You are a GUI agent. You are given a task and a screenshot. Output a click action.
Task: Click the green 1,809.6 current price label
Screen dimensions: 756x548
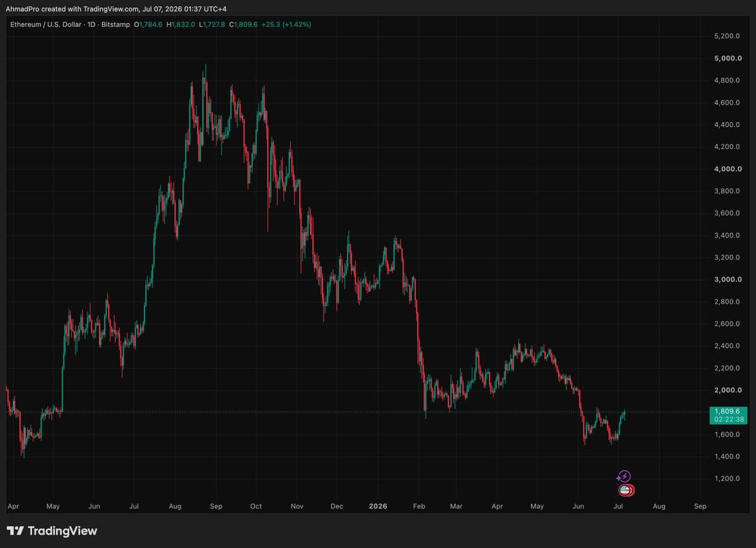[x=727, y=411]
